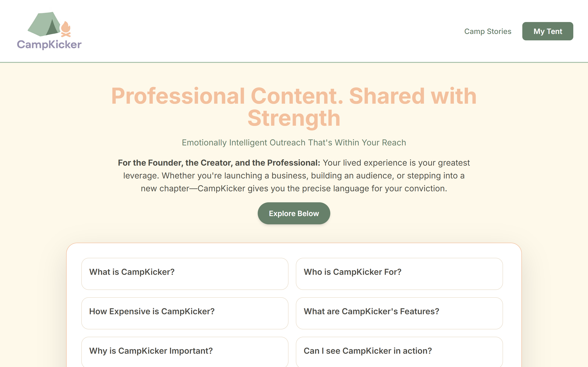
Task: Click the "Professional Content." headline text
Action: coord(227,96)
